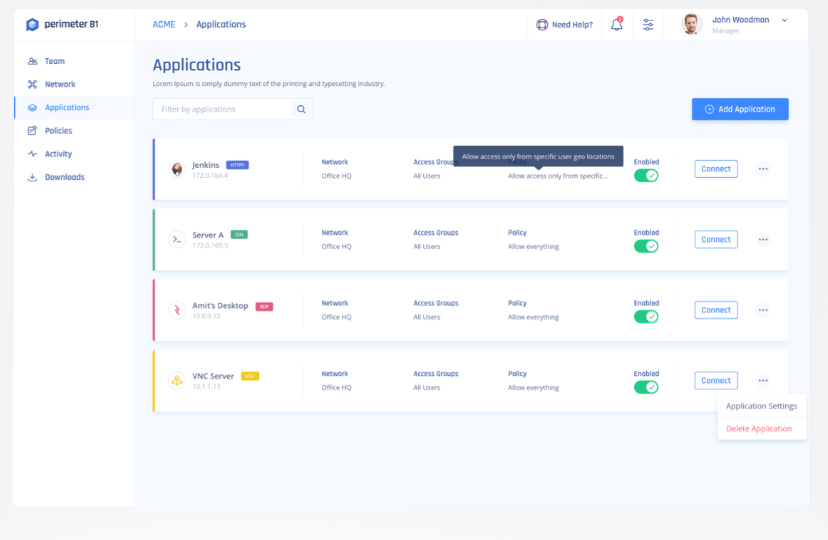Turn off Amit's Desktop Enabled toggle
This screenshot has width=828, height=540.
646,317
